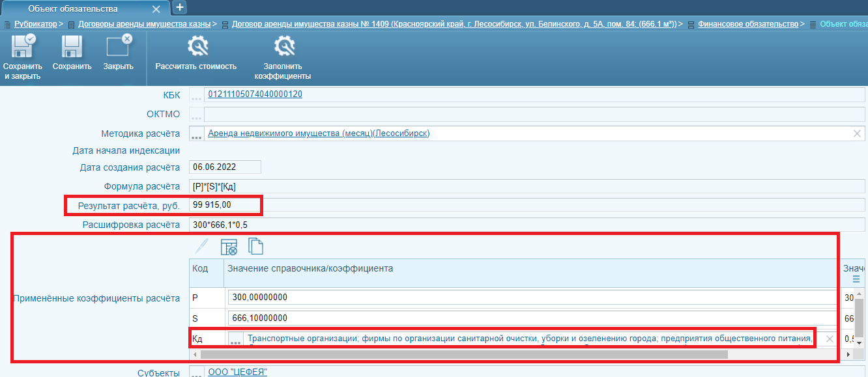Image resolution: width=868 pixels, height=377 pixels.
Task: Clear the 'Методика расчёта' field value
Action: (857, 133)
